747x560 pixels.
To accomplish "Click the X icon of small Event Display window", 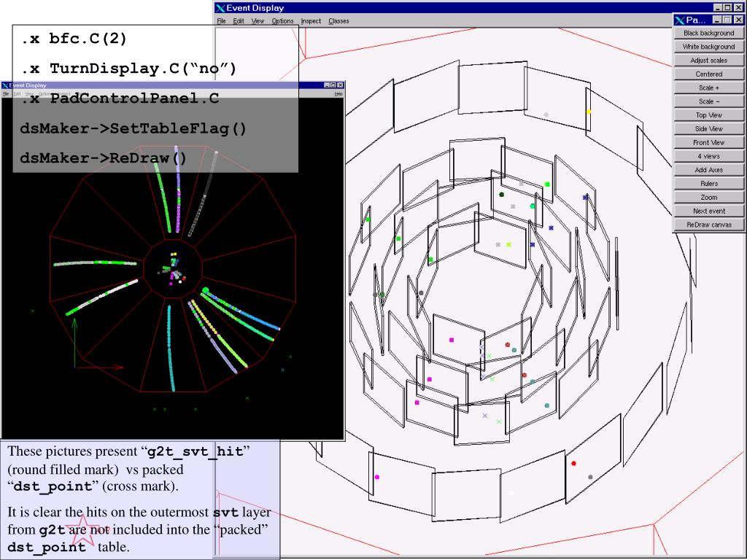I will coord(5,85).
